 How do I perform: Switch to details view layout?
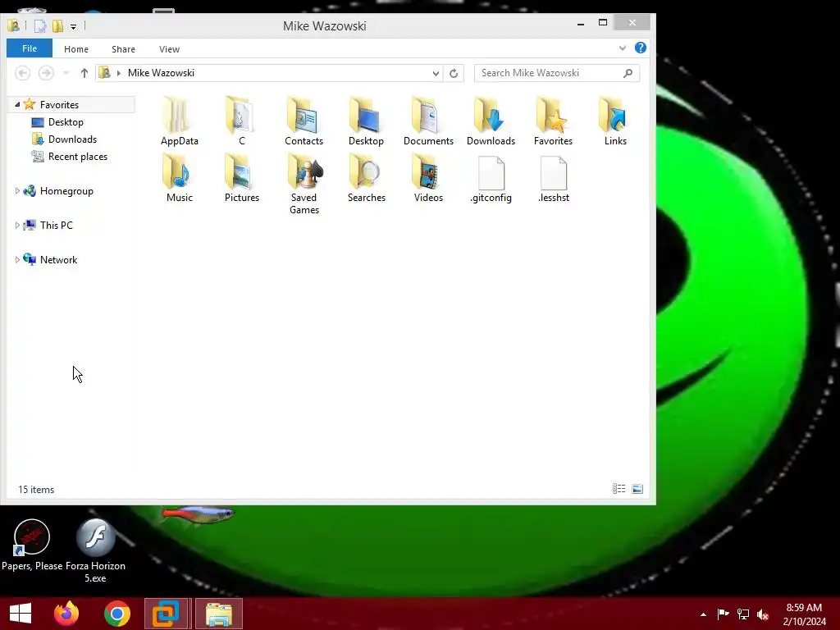(x=619, y=489)
